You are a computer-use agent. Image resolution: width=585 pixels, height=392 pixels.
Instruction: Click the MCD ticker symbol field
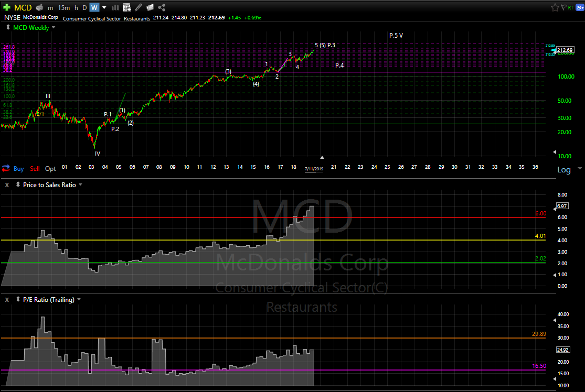[x=23, y=7]
